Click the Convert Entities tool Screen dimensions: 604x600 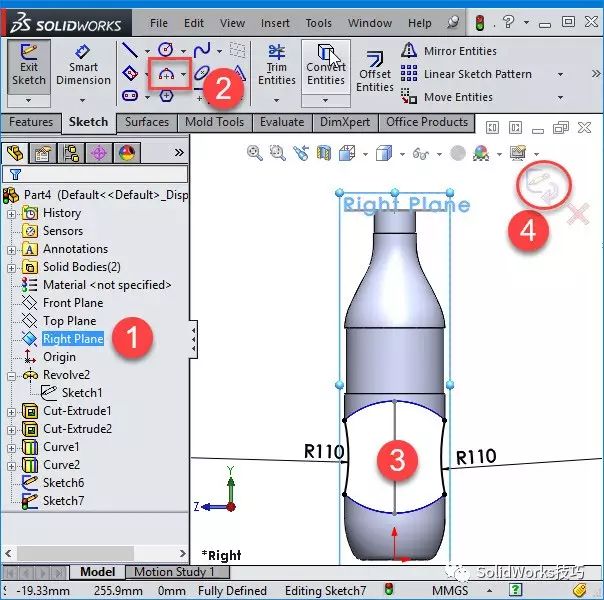(325, 65)
